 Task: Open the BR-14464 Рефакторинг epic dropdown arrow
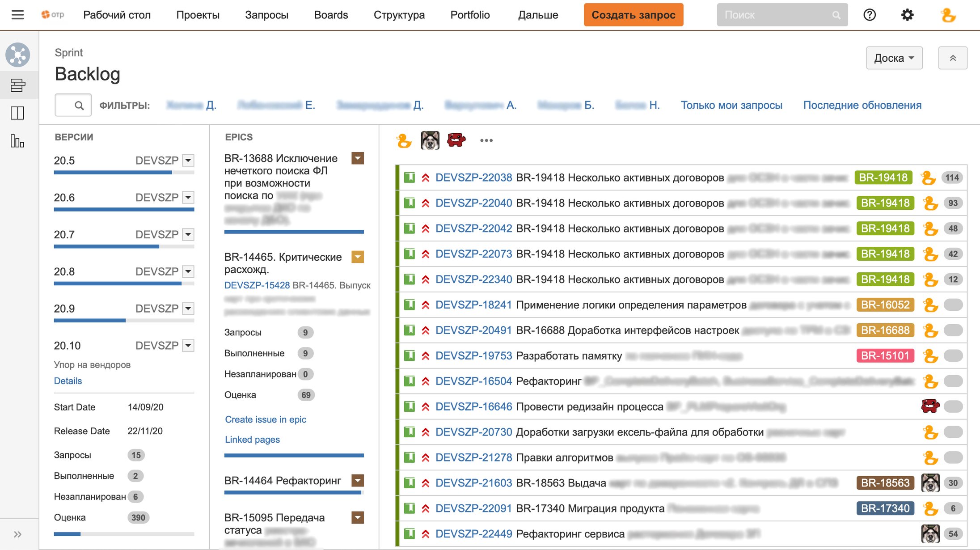(358, 481)
